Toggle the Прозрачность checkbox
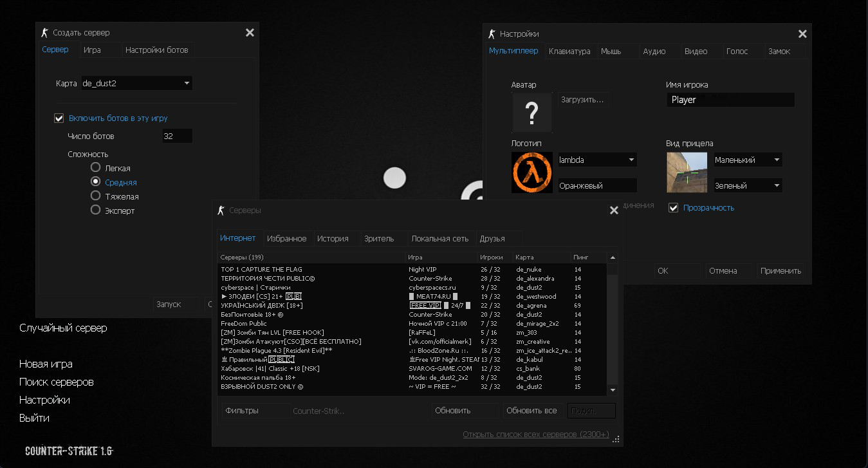Viewport: 868px width, 468px height. (x=673, y=208)
